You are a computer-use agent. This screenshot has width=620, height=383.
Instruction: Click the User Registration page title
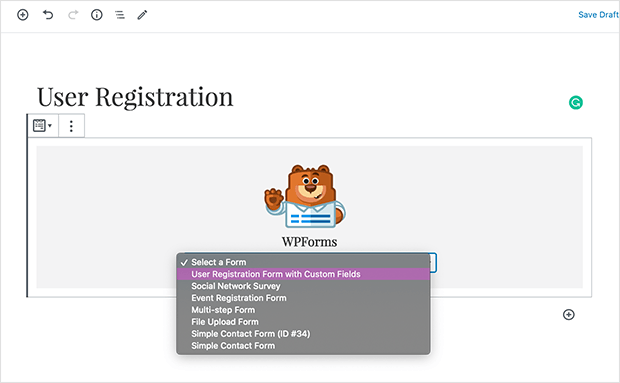click(135, 97)
